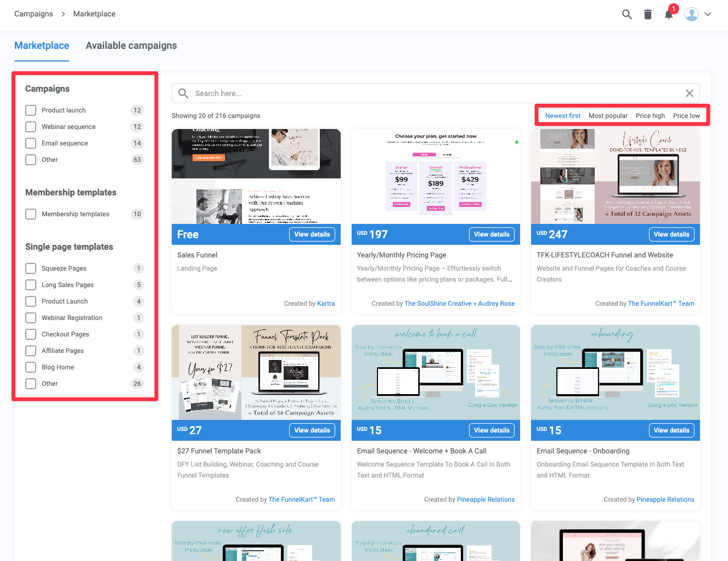Open The FunnelKart Team creator link under TFK-LIFESTYLECOACH

[x=661, y=304]
